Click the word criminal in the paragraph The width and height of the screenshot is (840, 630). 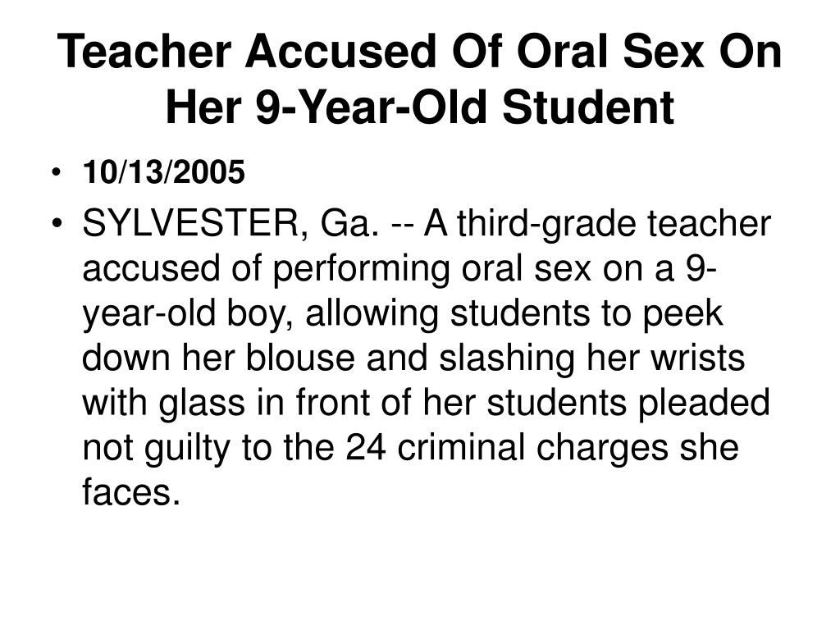461,448
